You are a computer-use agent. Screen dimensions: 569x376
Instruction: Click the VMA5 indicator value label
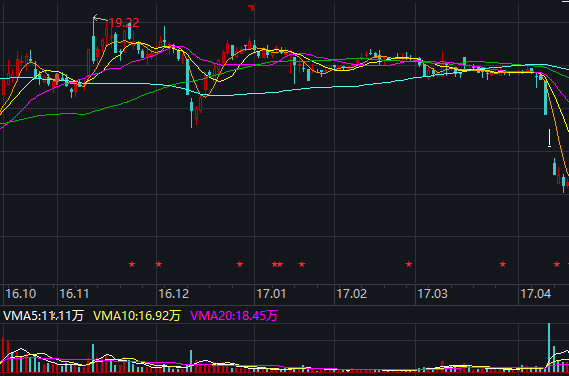click(43, 316)
